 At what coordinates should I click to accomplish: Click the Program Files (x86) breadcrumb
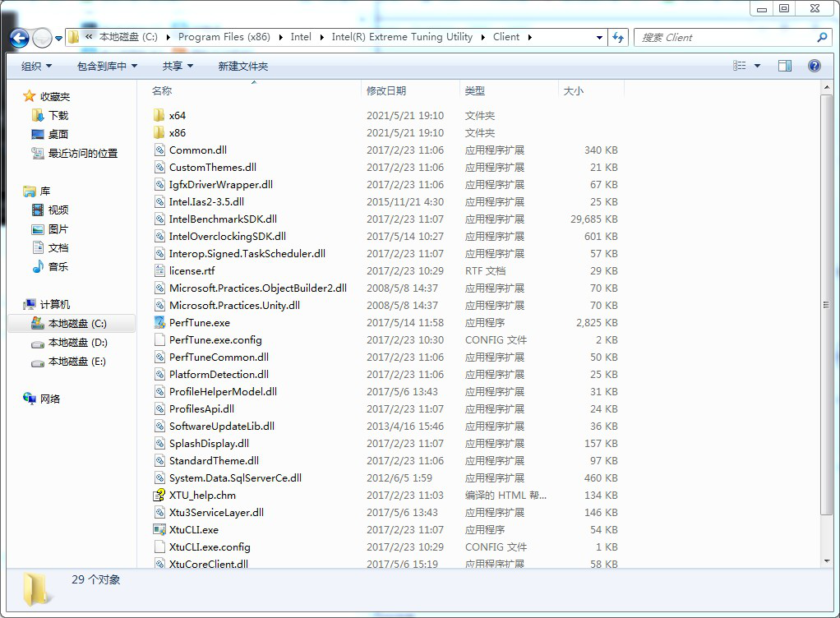224,37
